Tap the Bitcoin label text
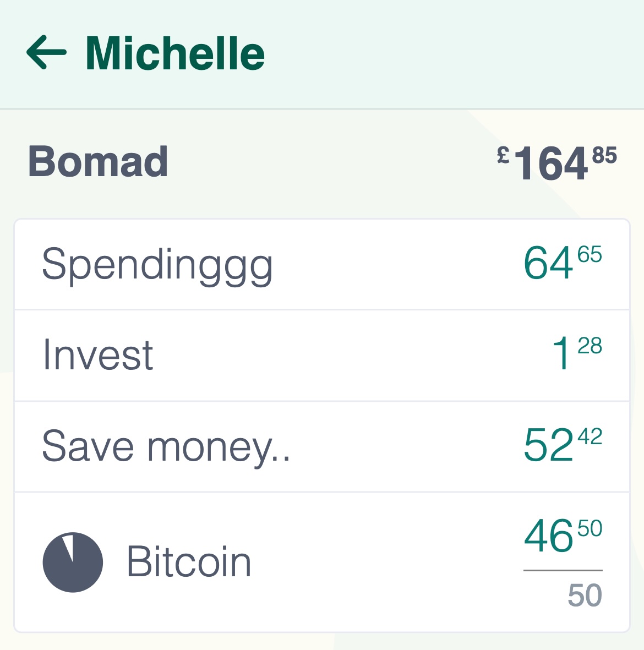The image size is (644, 650). pos(189,561)
